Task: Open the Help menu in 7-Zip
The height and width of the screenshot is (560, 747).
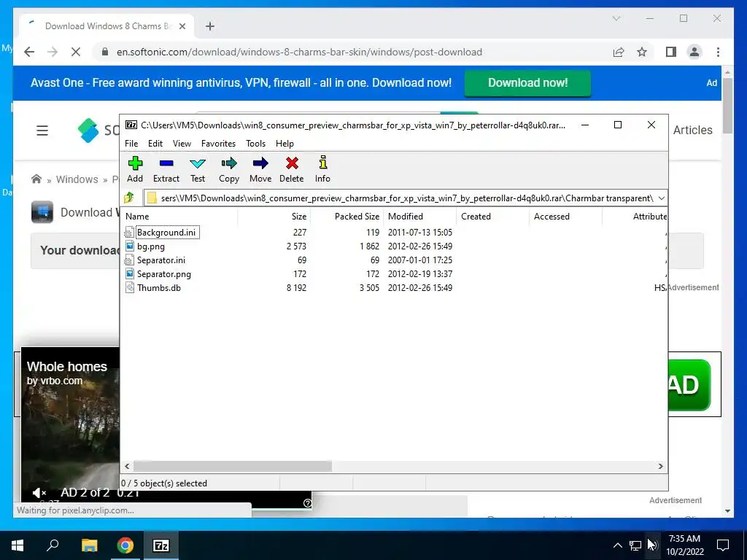Action: coord(285,144)
